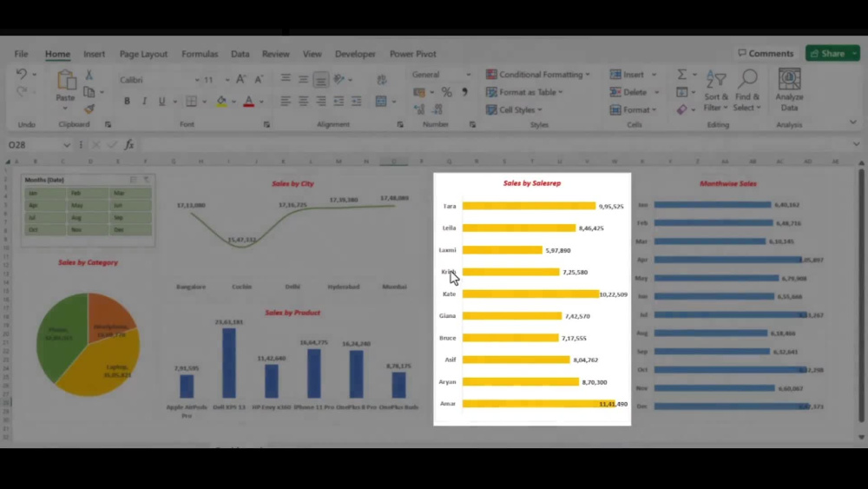The height and width of the screenshot is (489, 868).
Task: Click the Top Align icon
Action: 286,79
